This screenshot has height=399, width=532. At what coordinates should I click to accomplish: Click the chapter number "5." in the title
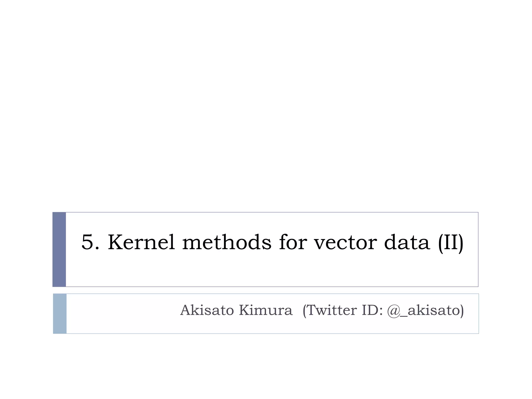(90, 242)
